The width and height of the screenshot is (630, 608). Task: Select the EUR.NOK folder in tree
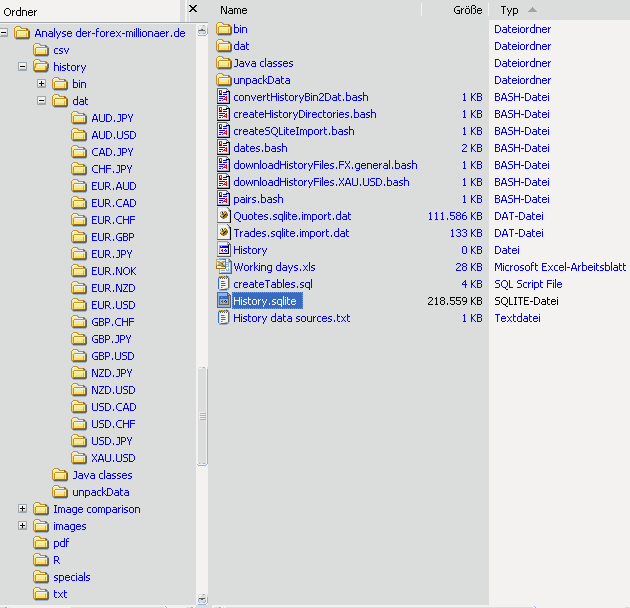pos(114,271)
